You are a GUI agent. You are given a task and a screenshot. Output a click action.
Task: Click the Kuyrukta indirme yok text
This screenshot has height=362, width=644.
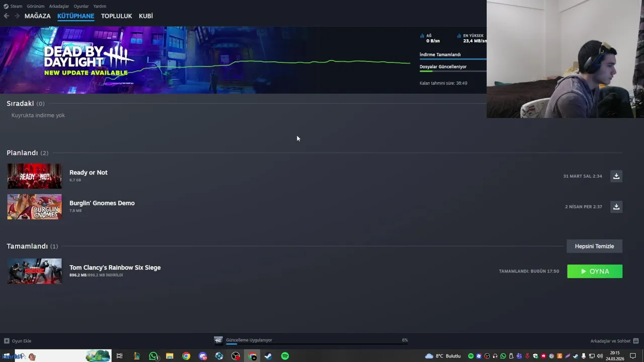click(x=38, y=115)
